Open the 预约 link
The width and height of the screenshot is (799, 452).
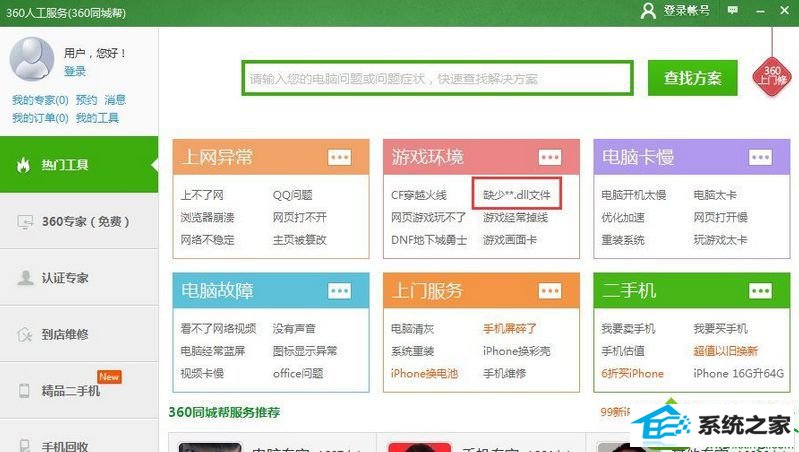(86, 100)
